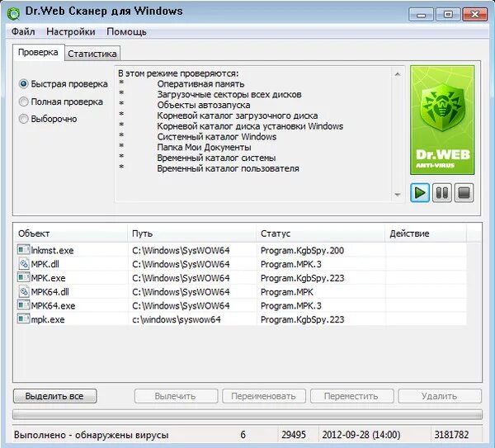This screenshot has height=448, width=495.
Task: Open the Помощь menu
Action: pyautogui.click(x=126, y=32)
